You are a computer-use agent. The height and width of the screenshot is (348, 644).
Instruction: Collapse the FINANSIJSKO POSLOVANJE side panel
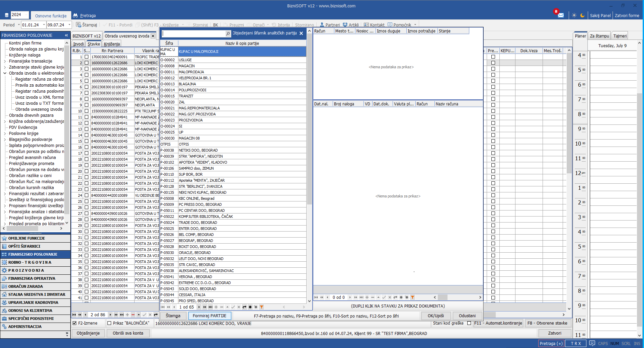[66, 35]
